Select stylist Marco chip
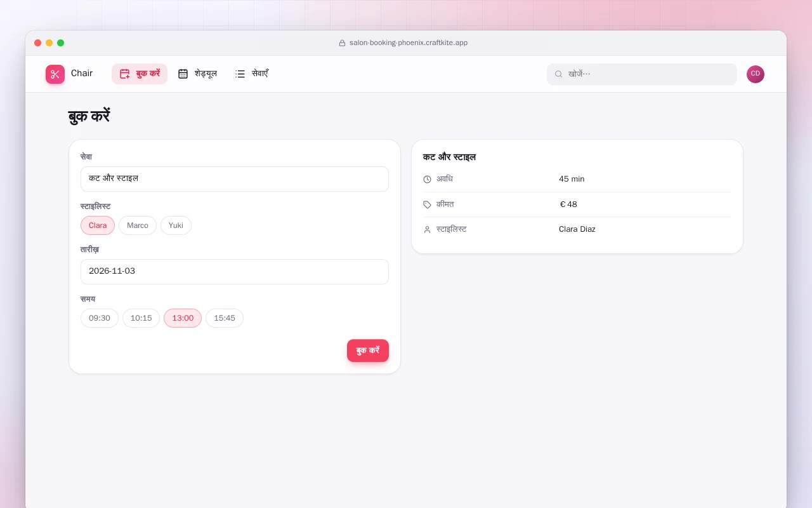The height and width of the screenshot is (508, 812). pos(138,225)
